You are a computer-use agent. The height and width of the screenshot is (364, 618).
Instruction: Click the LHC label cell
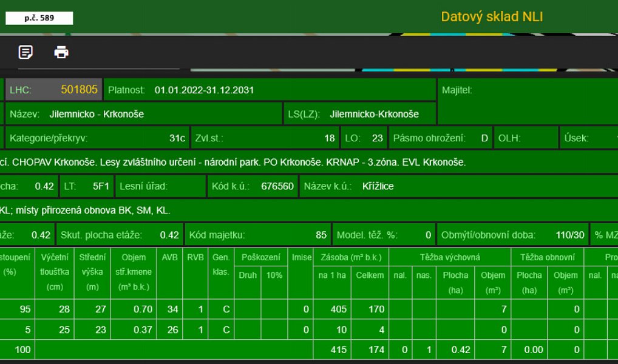[21, 90]
